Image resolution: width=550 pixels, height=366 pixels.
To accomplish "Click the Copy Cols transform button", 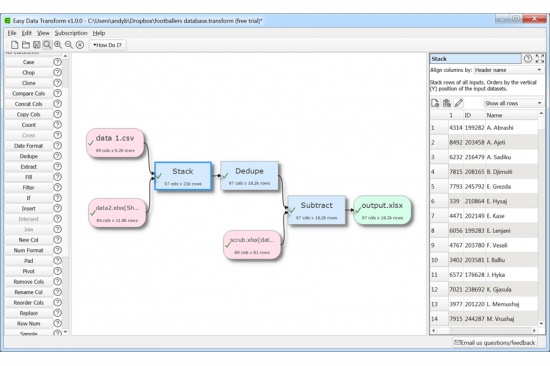I will [x=29, y=114].
